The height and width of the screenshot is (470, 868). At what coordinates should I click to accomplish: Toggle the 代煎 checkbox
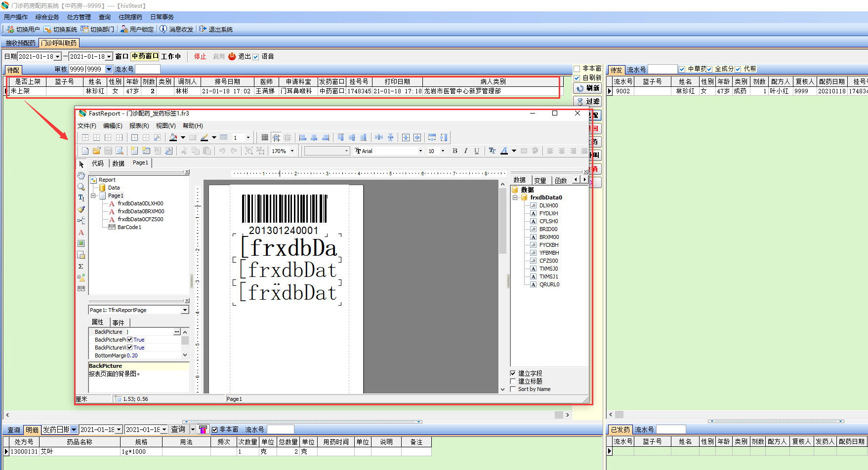tap(738, 70)
